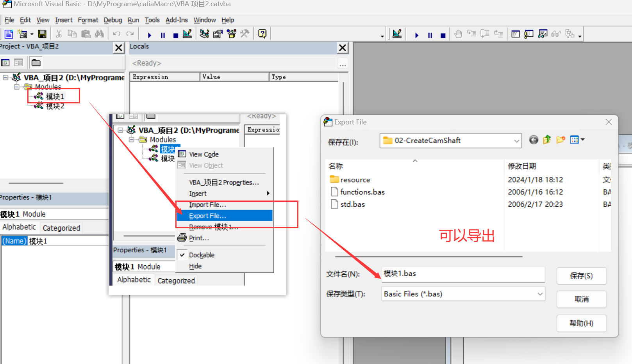This screenshot has height=364, width=632.
Task: Click Run Sub on the Debug toolbar
Action: point(417,35)
